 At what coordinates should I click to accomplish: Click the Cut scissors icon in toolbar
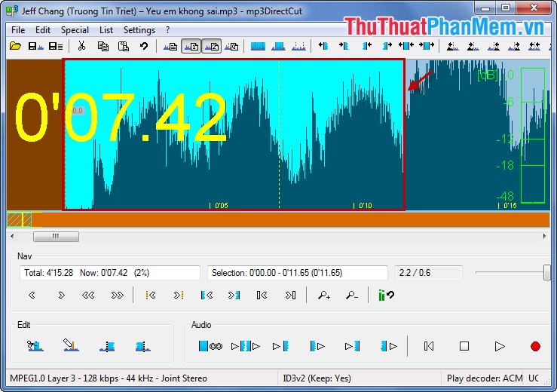(81, 46)
